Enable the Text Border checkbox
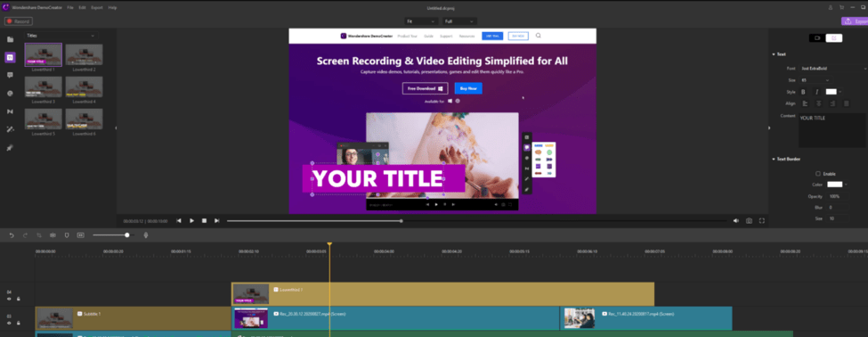This screenshot has height=337, width=868. [818, 174]
